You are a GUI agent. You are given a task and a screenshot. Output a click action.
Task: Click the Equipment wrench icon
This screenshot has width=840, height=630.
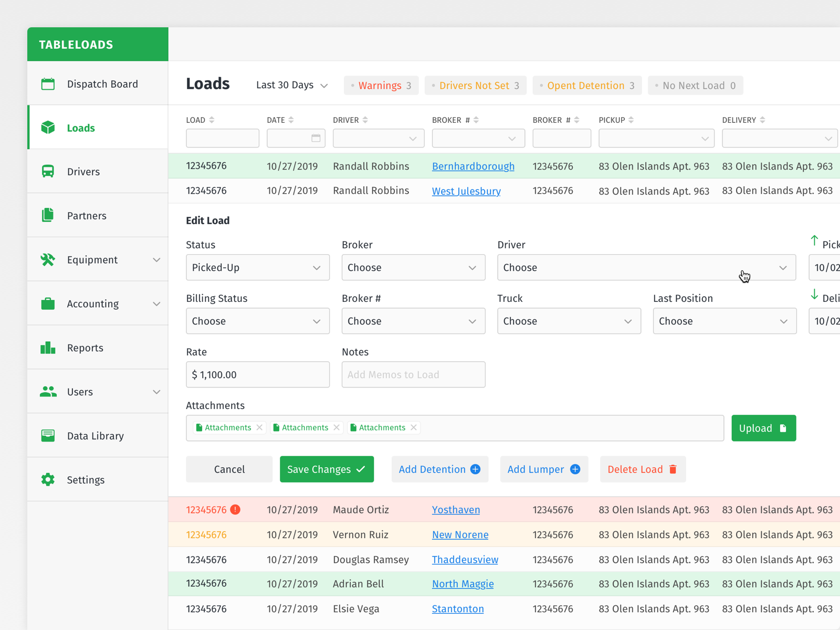tap(48, 259)
